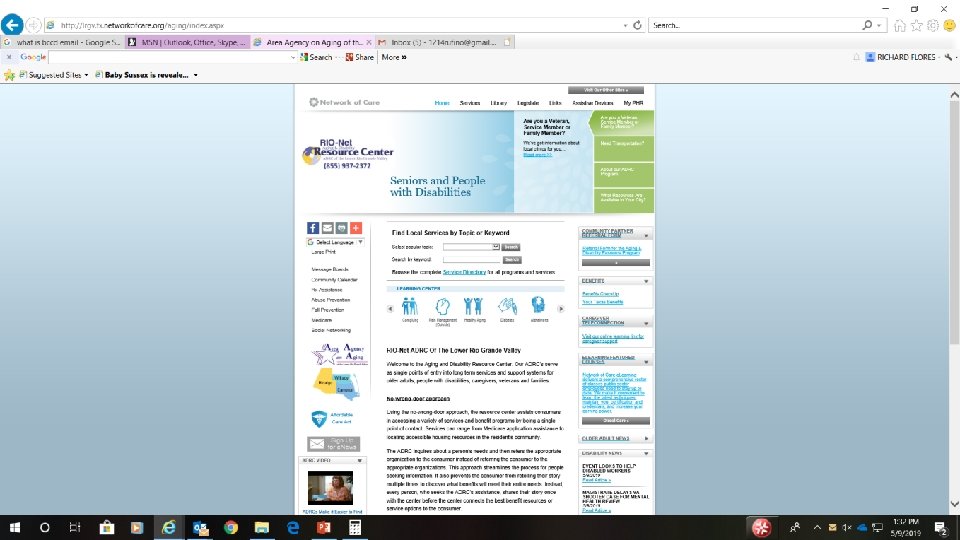The width and height of the screenshot is (960, 540).
Task: Open PowerPoint from the taskbar
Action: coord(323,527)
